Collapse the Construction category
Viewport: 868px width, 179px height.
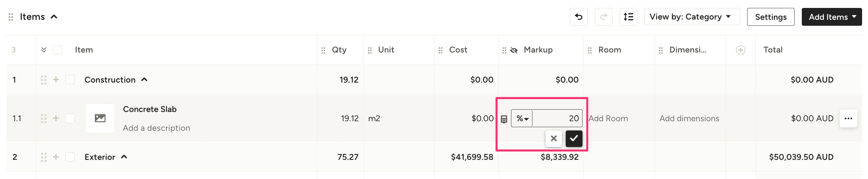144,80
